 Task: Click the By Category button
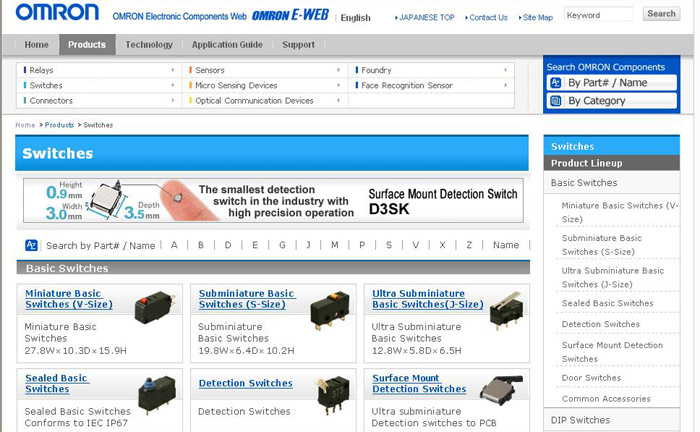[612, 100]
